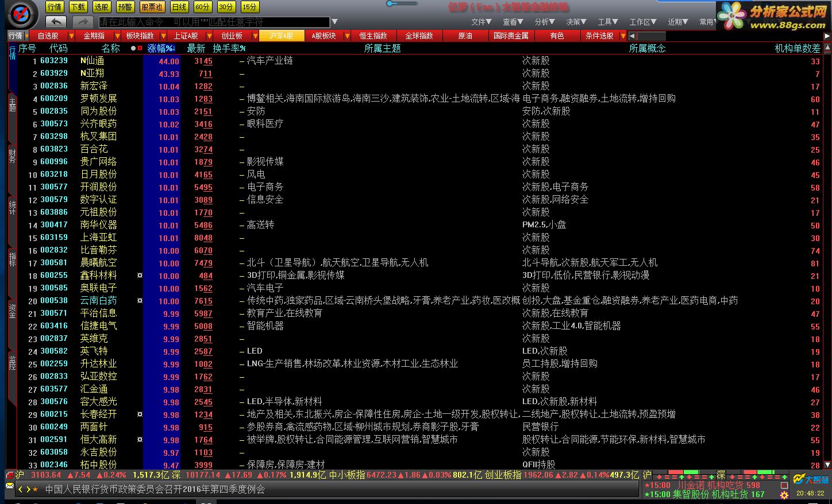The width and height of the screenshot is (832, 504).
Task: Open the 近期 menu
Action: tap(678, 22)
